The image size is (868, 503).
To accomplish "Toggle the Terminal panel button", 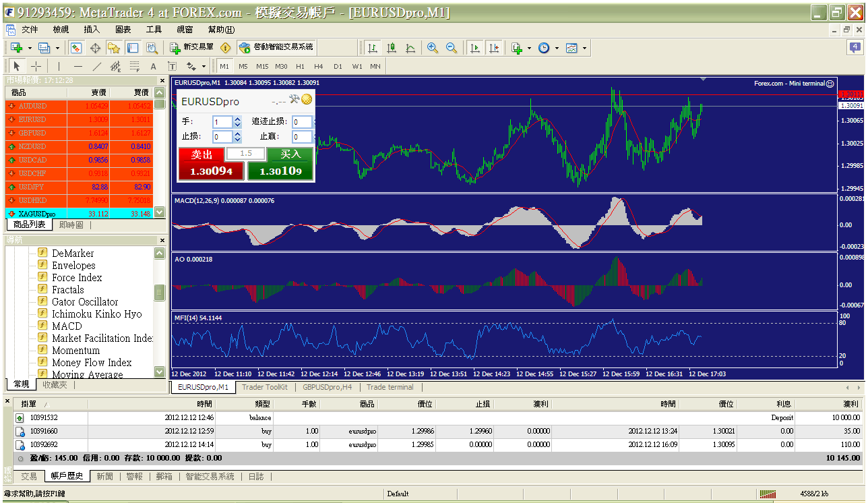I will pyautogui.click(x=133, y=48).
